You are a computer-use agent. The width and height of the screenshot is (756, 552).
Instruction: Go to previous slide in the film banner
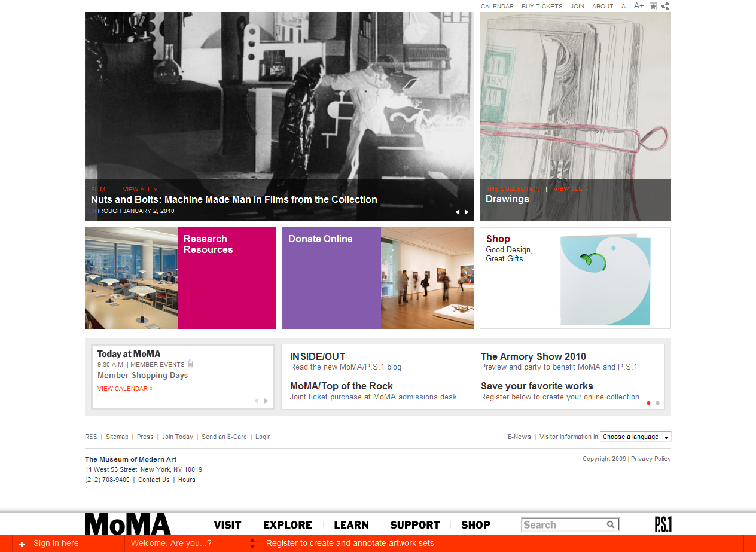458,212
